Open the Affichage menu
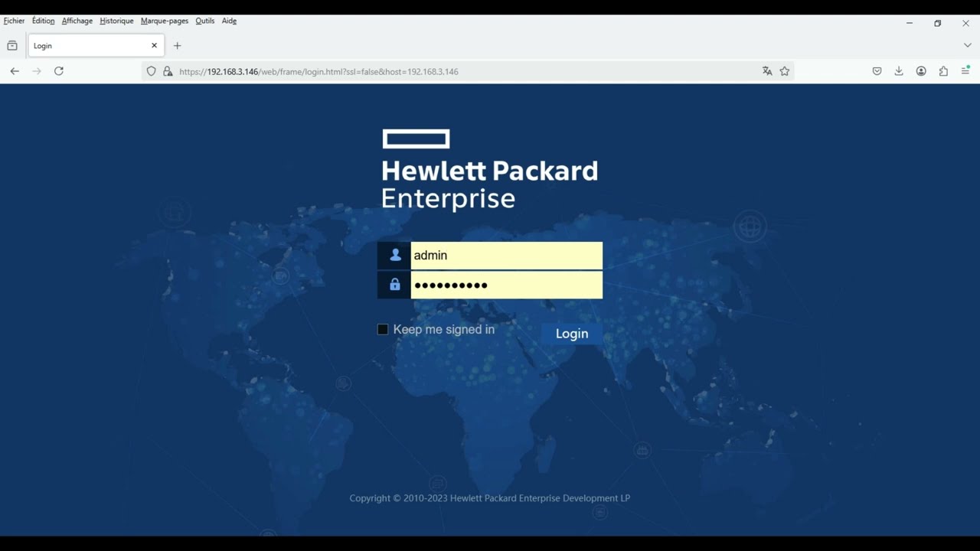Image resolution: width=980 pixels, height=551 pixels. (77, 21)
